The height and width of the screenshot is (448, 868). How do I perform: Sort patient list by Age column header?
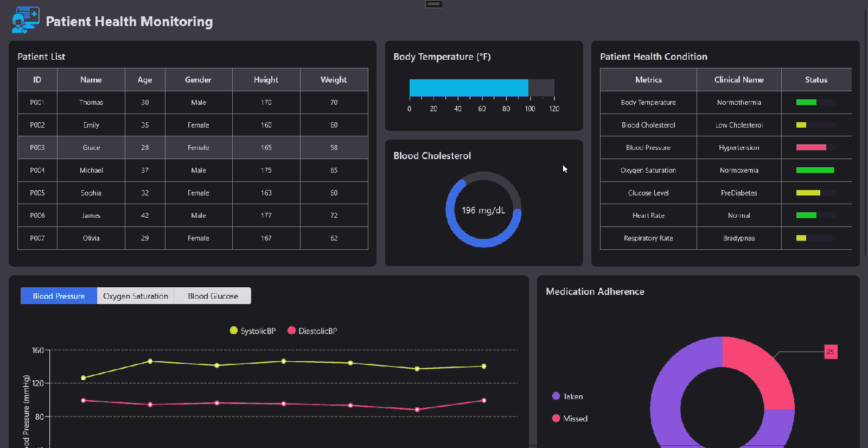pyautogui.click(x=145, y=80)
